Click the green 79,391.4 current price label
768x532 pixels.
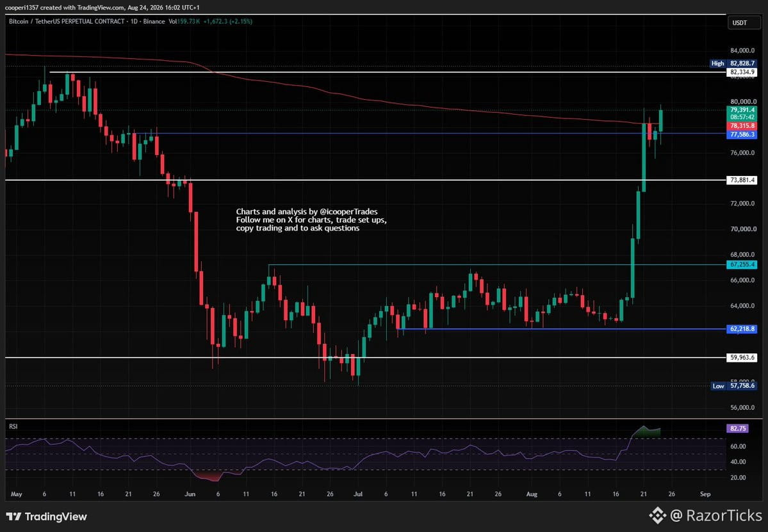pyautogui.click(x=742, y=109)
